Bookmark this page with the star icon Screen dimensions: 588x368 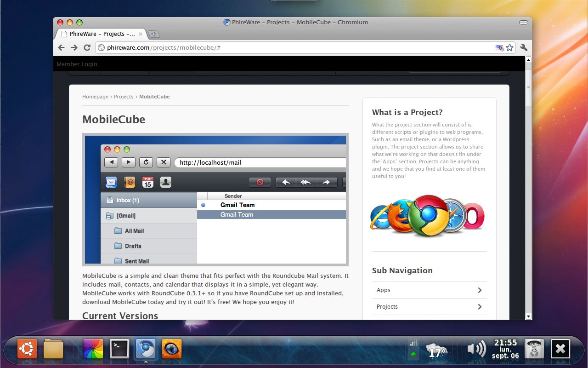[x=509, y=47]
